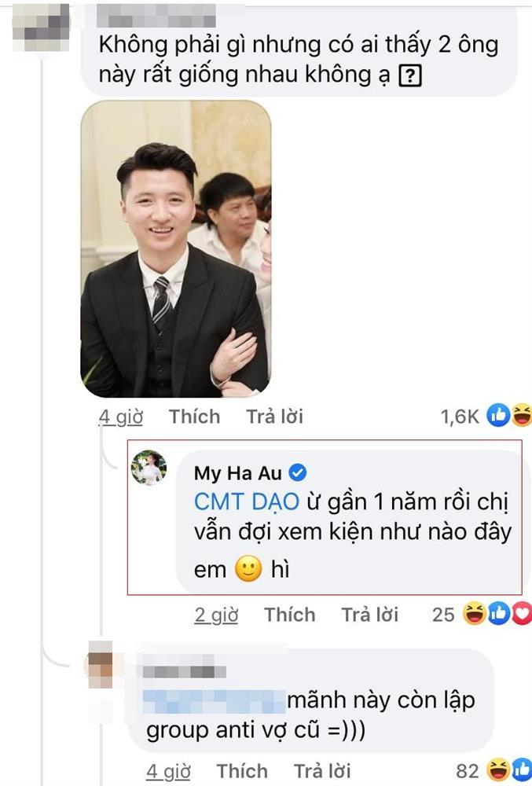Open the 2 giờ timestamp on My Ha Au's reply
Screen dimensions: 532x786
216,615
